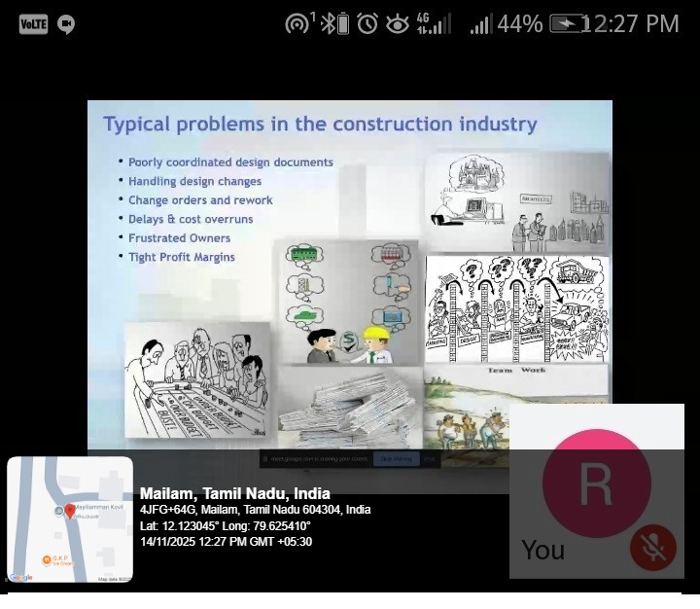Click the slide title 'Typical problems' text
Screen dimensions: 700x609
pos(320,125)
